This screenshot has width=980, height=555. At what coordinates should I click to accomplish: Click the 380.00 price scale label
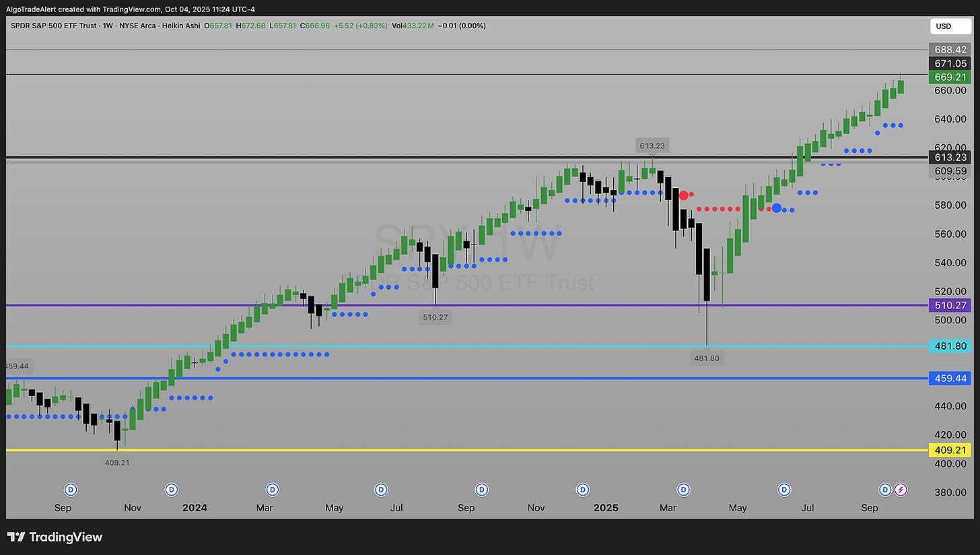pyautogui.click(x=950, y=492)
